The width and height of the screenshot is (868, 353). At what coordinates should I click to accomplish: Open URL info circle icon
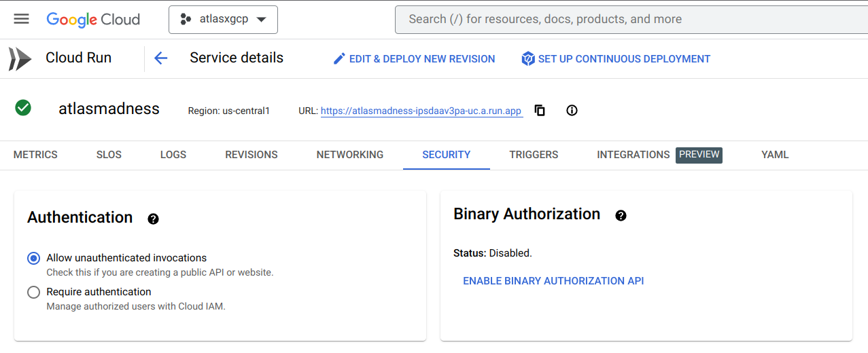[572, 111]
